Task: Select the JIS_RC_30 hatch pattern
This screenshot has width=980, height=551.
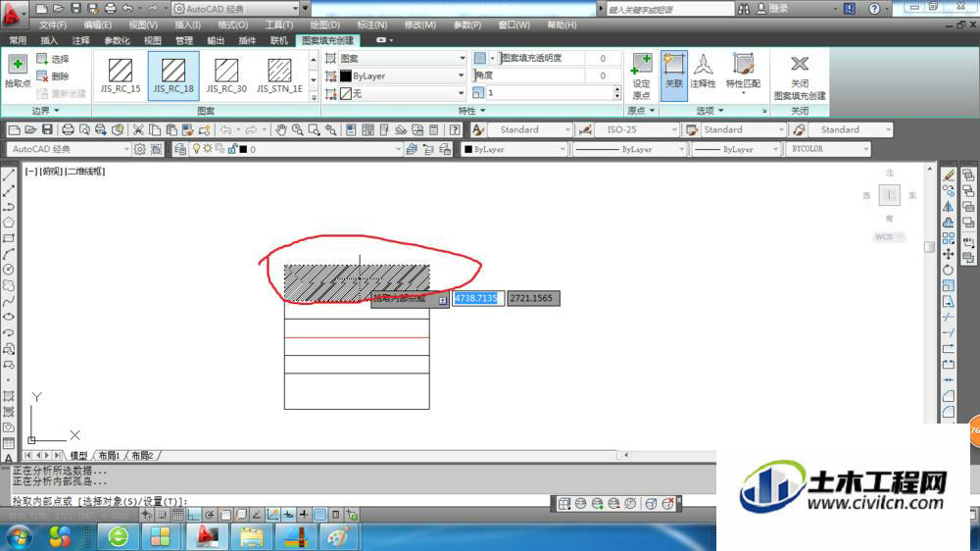Action: click(226, 75)
